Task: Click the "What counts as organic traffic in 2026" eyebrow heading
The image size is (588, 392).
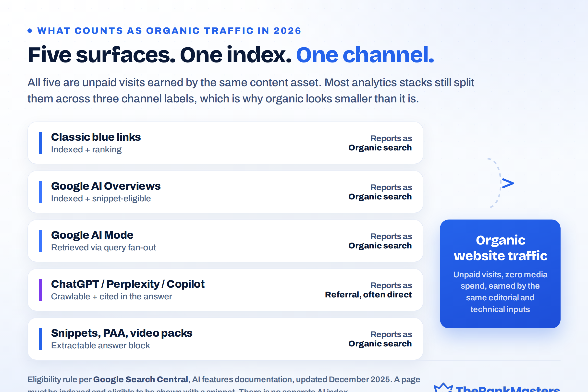Action: pos(169,31)
